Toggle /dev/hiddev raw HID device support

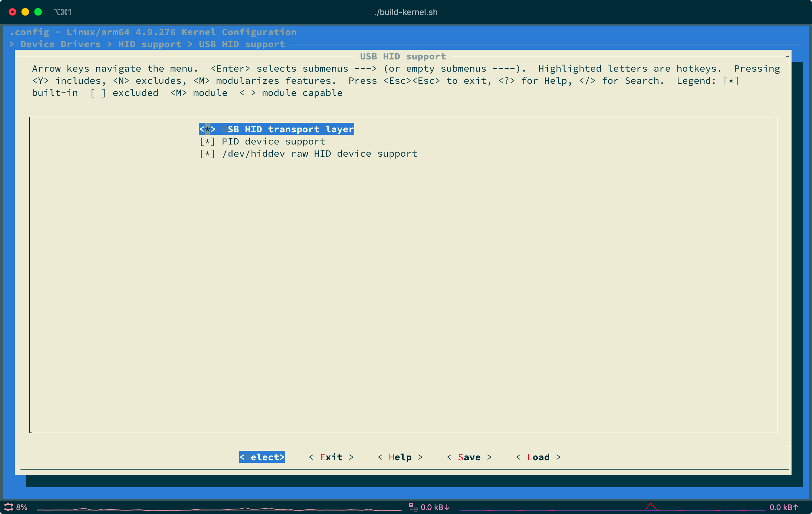[308, 153]
